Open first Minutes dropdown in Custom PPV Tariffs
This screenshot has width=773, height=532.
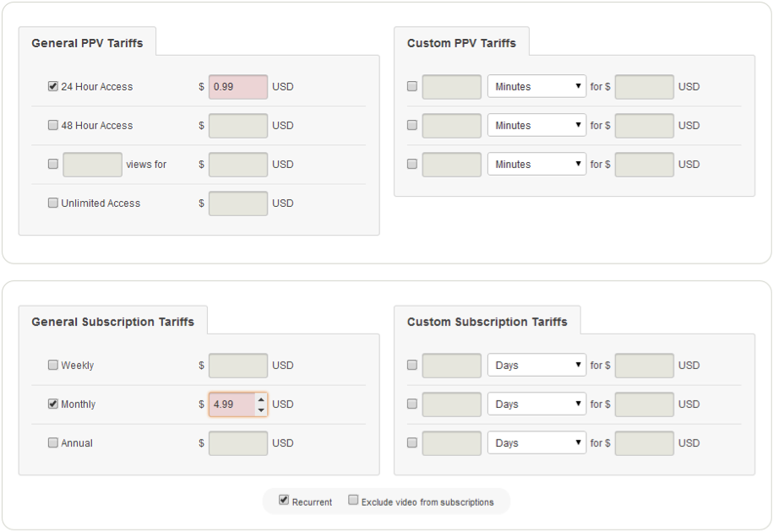536,86
